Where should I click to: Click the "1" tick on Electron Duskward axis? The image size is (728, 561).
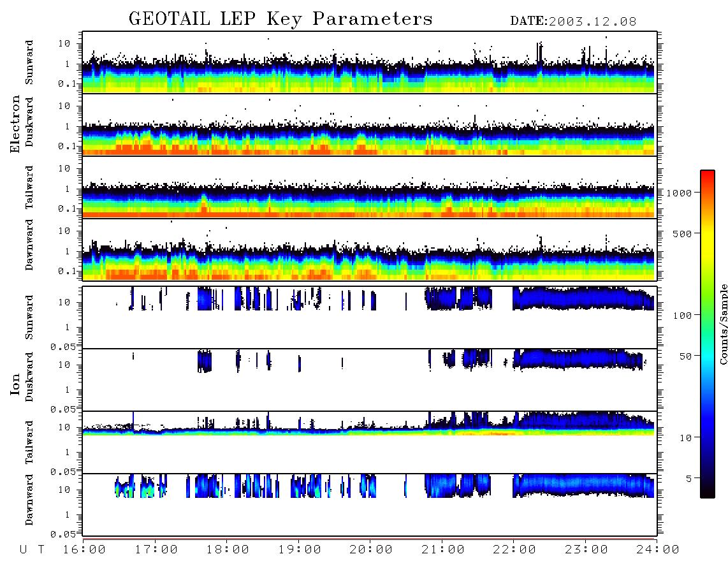(x=68, y=126)
